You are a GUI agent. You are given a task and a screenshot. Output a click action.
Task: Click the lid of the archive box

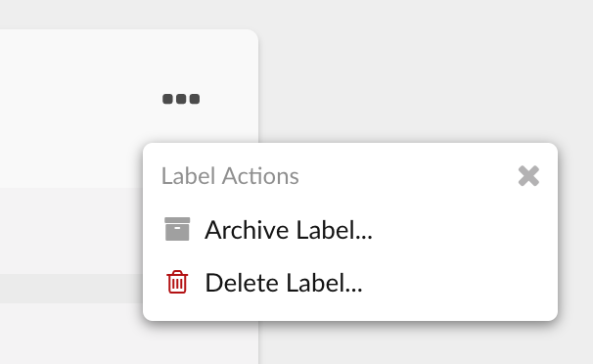[177, 220]
